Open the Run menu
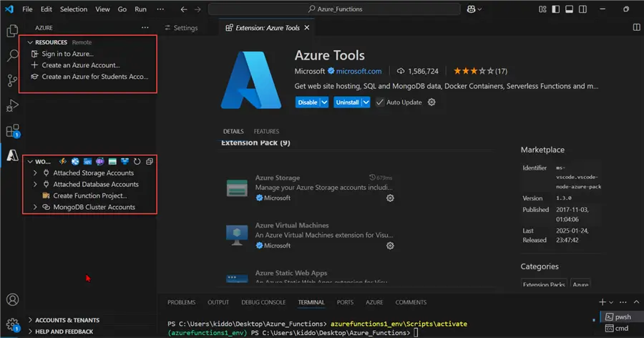 click(140, 9)
